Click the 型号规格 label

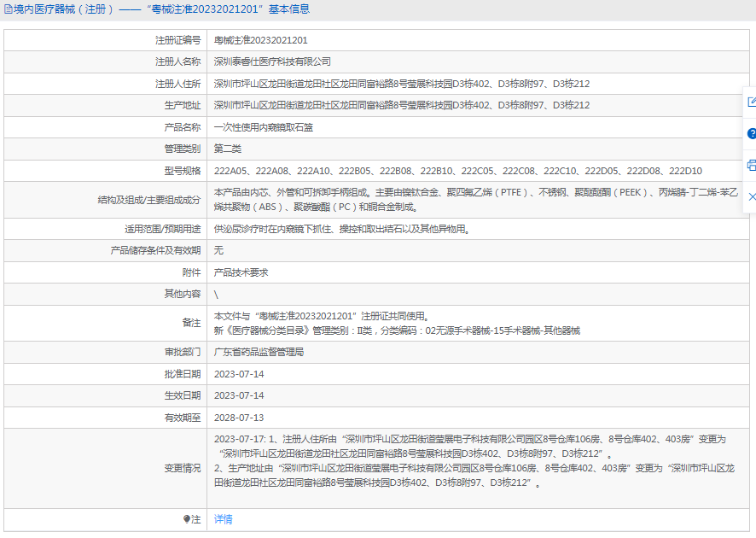coord(183,171)
